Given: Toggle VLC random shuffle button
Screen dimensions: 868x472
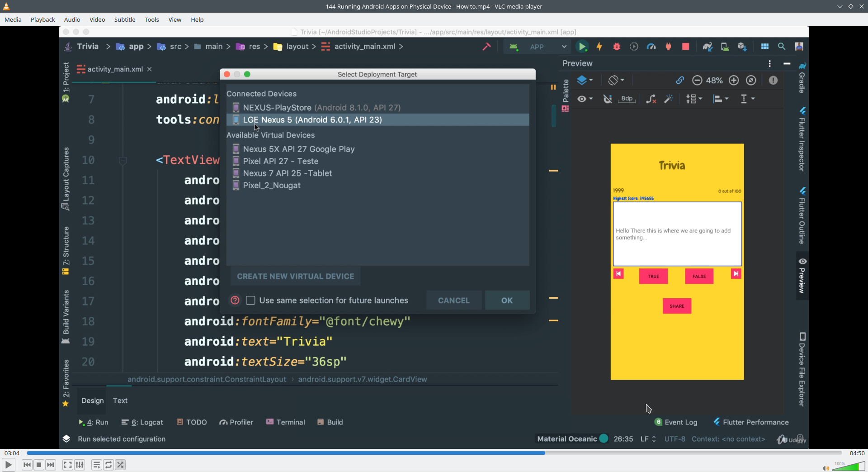Looking at the screenshot, I should click(120, 465).
